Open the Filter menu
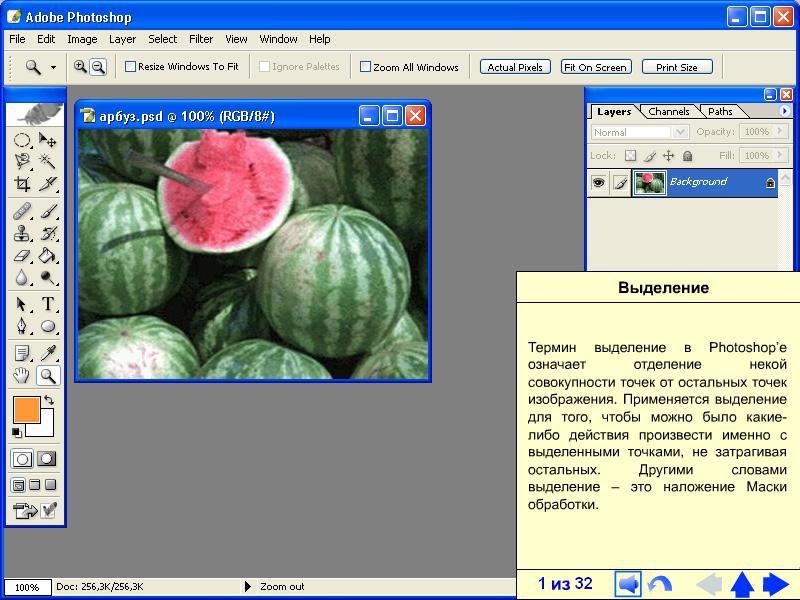Image resolution: width=800 pixels, height=600 pixels. 201,39
